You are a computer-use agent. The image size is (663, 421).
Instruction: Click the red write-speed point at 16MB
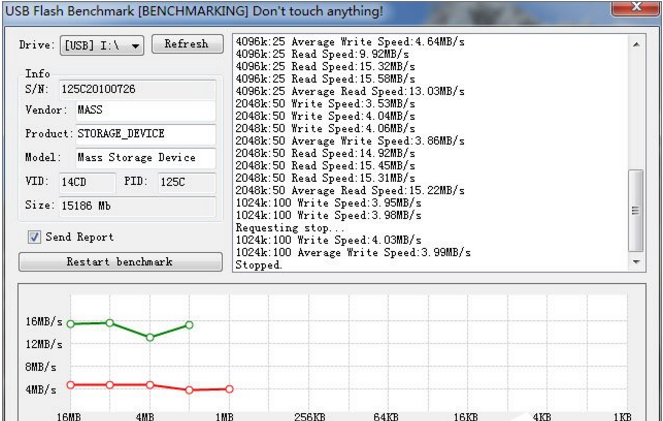click(71, 385)
